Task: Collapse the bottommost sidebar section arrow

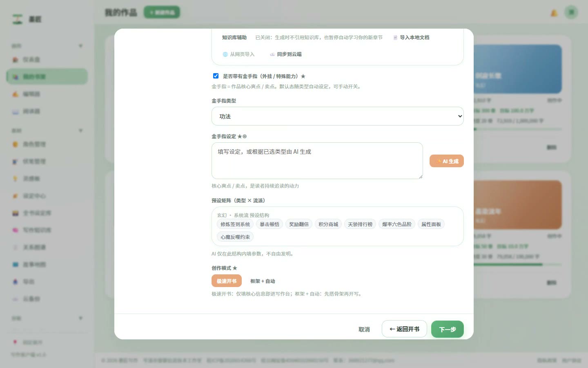Action: (x=80, y=318)
